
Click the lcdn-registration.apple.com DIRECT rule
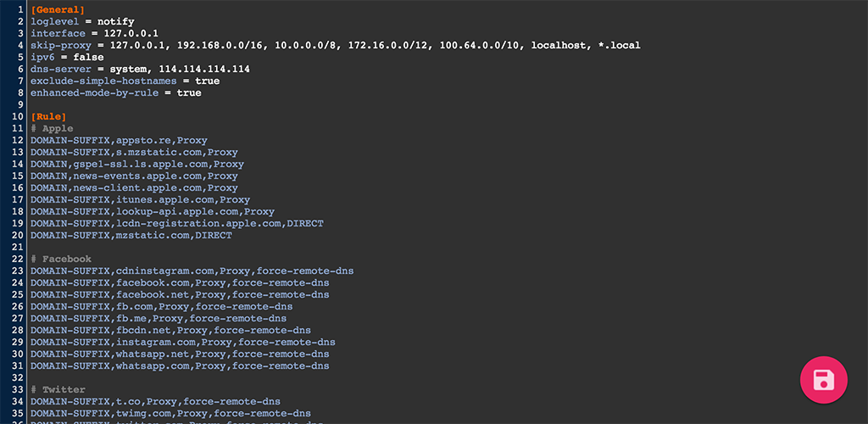point(176,223)
